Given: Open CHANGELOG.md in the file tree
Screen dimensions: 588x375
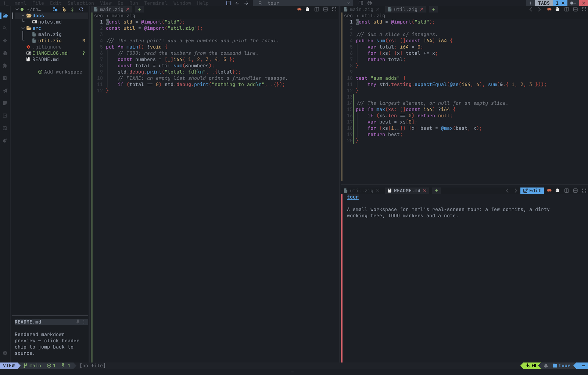Looking at the screenshot, I should tap(50, 53).
